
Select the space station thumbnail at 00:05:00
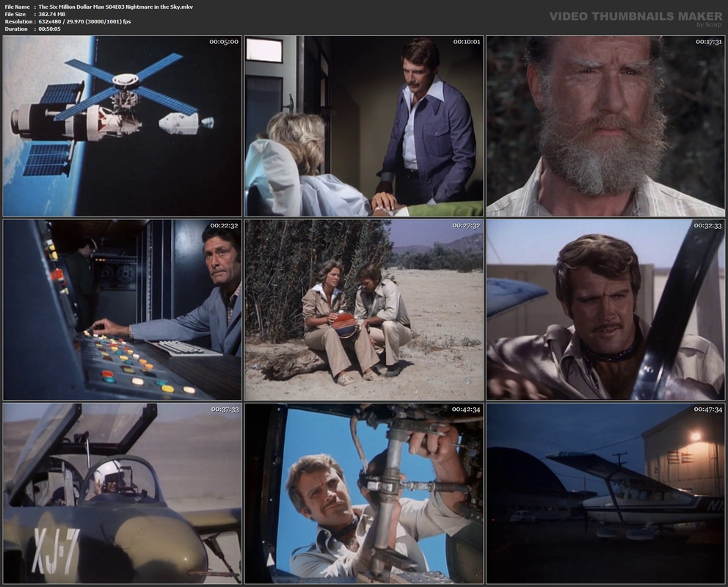(x=122, y=125)
